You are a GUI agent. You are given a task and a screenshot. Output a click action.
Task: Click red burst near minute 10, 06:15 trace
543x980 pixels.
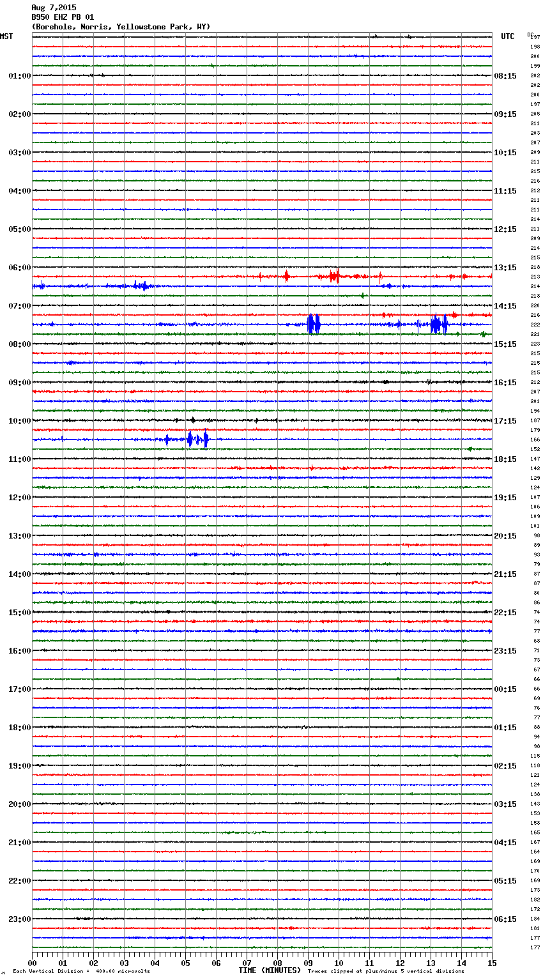(333, 277)
